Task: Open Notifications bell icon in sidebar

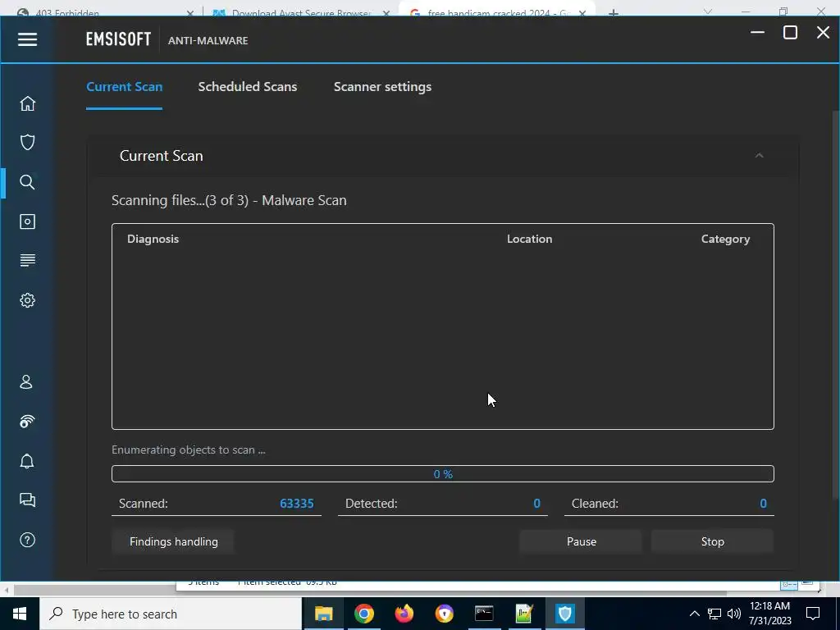Action: tap(27, 461)
